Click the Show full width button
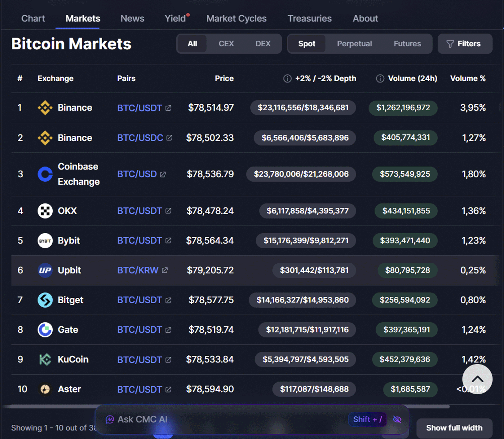 (x=454, y=428)
